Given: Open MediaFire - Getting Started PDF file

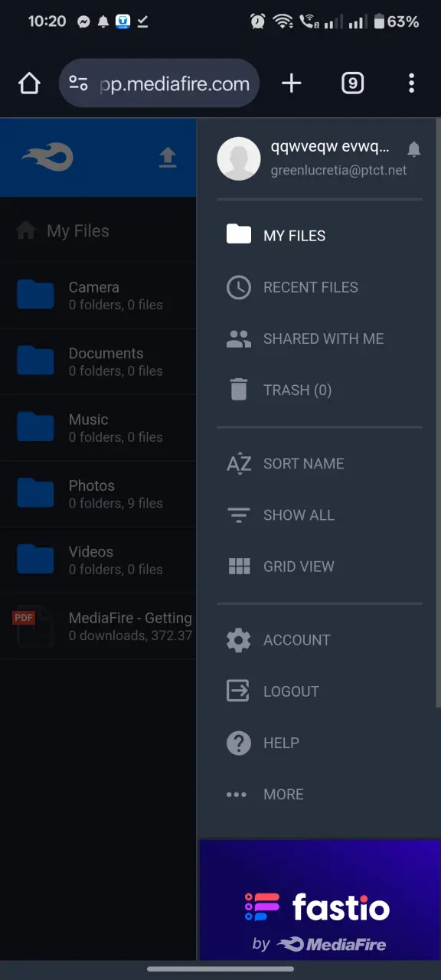Looking at the screenshot, I should click(98, 626).
